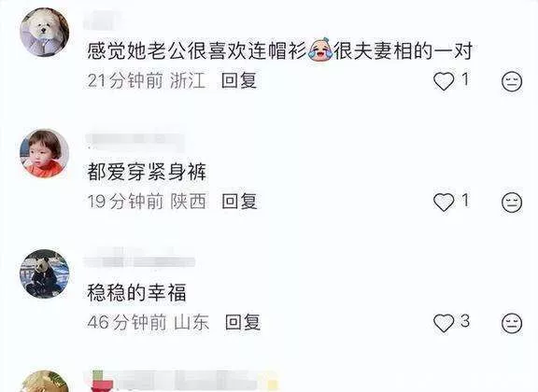The height and width of the screenshot is (392, 538).
Task: Open blurred username of first commenter
Action: pos(101,20)
